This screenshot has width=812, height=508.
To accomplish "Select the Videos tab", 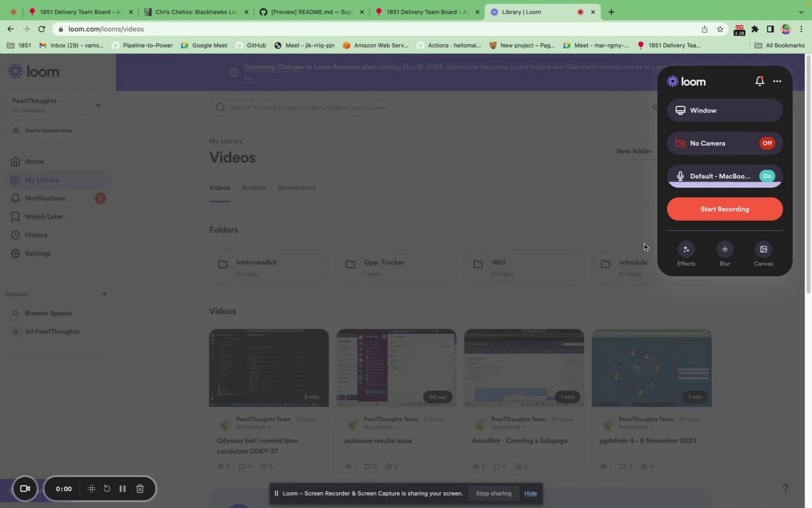I will click(x=219, y=187).
